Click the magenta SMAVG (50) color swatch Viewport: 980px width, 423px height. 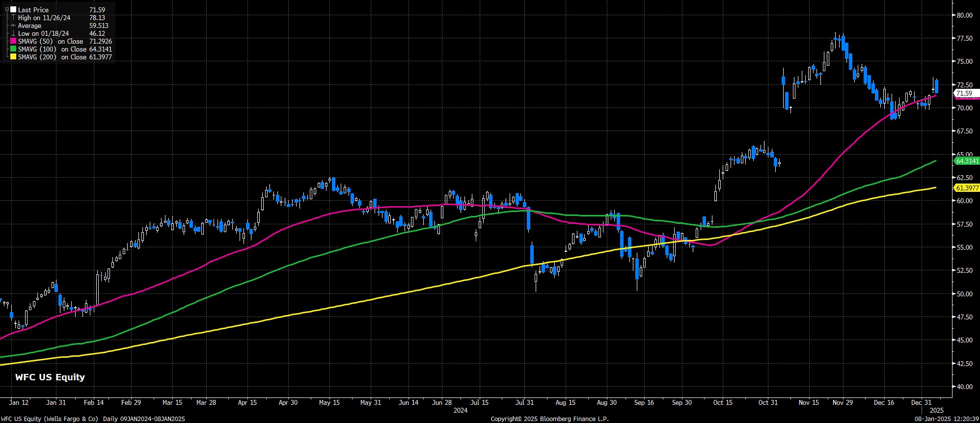[14, 41]
